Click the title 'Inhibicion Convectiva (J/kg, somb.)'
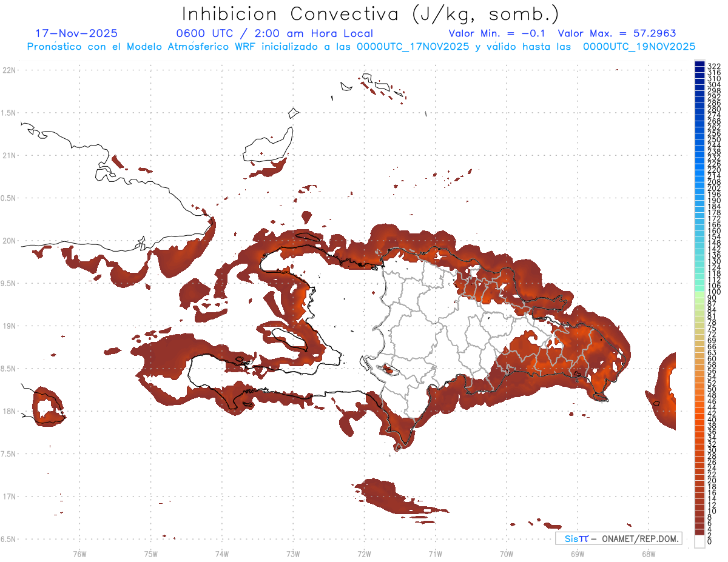This screenshot has width=728, height=562. click(x=370, y=14)
